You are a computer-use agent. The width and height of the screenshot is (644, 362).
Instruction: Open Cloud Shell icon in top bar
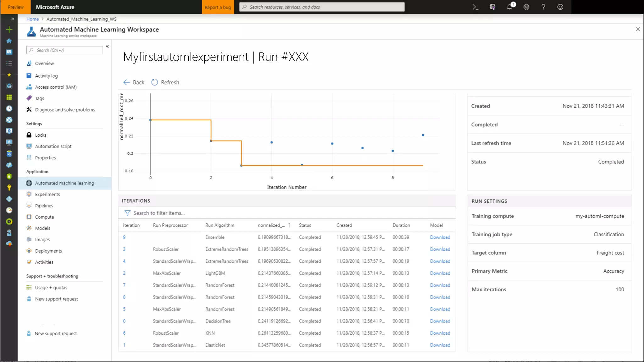475,7
